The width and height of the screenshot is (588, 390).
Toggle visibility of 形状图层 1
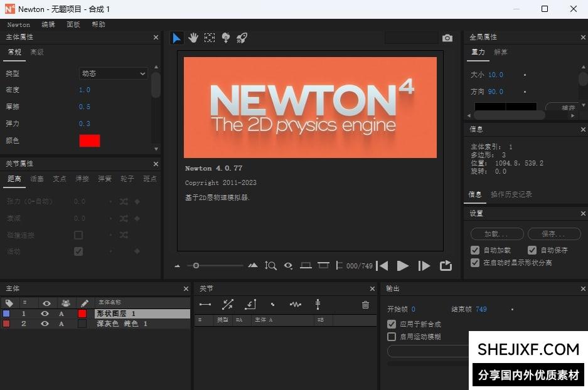pos(45,314)
